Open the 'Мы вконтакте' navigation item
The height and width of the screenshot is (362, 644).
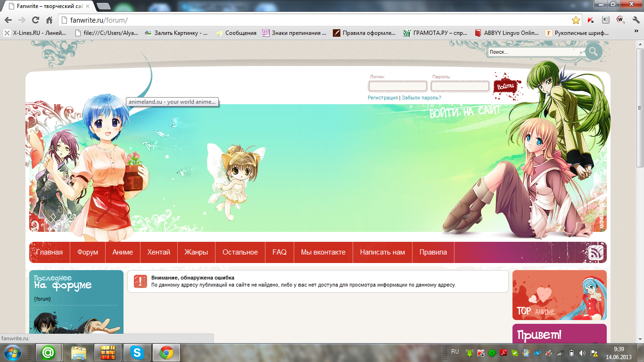[x=323, y=252]
